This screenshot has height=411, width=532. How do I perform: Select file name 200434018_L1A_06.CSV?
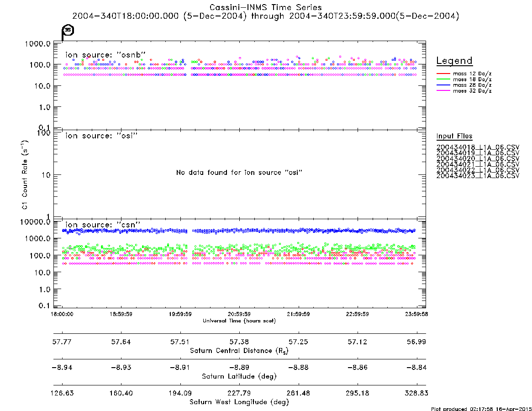(478, 148)
